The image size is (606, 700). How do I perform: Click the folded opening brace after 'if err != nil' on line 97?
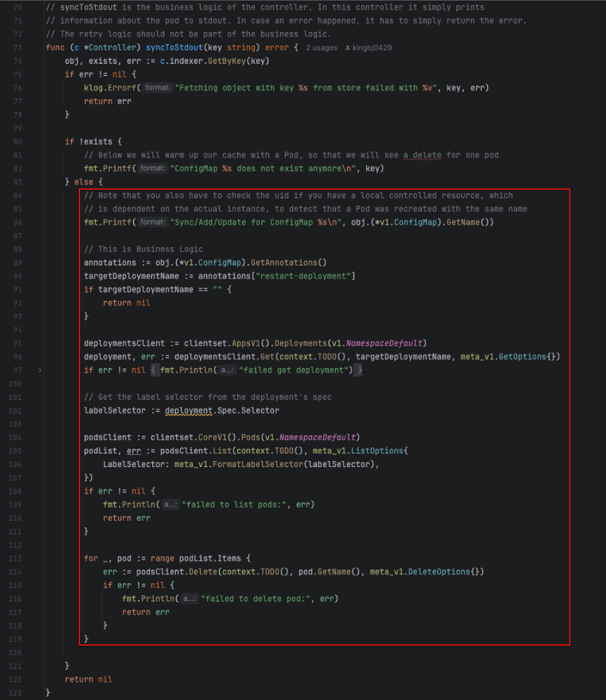click(x=154, y=370)
